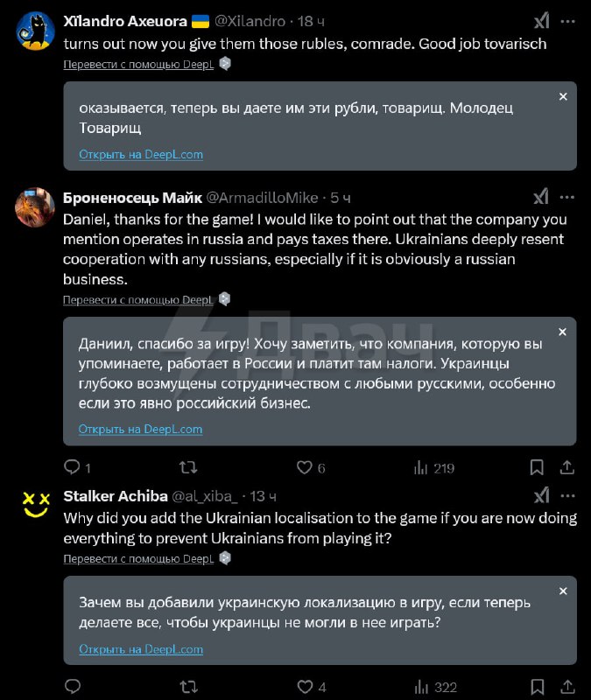View analytics showing 322 views
Image resolution: width=591 pixels, height=700 pixels.
(435, 687)
